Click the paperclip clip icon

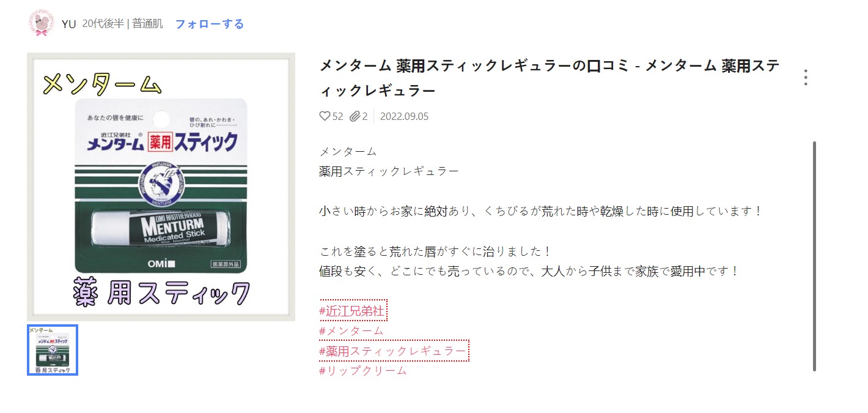click(x=355, y=116)
